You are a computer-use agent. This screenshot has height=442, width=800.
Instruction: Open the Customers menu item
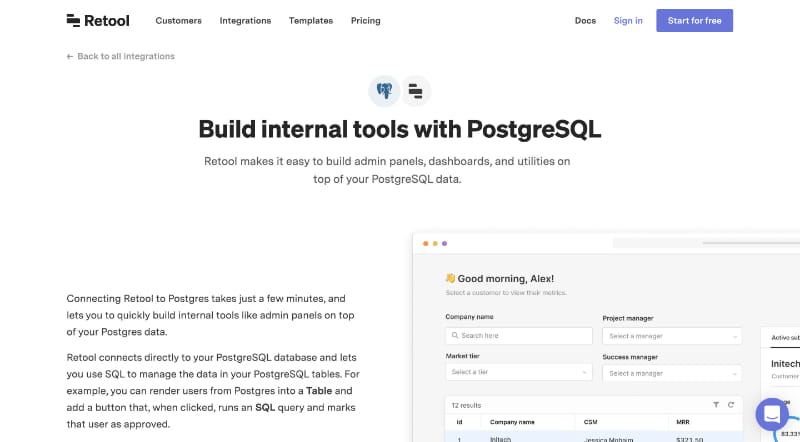point(179,21)
